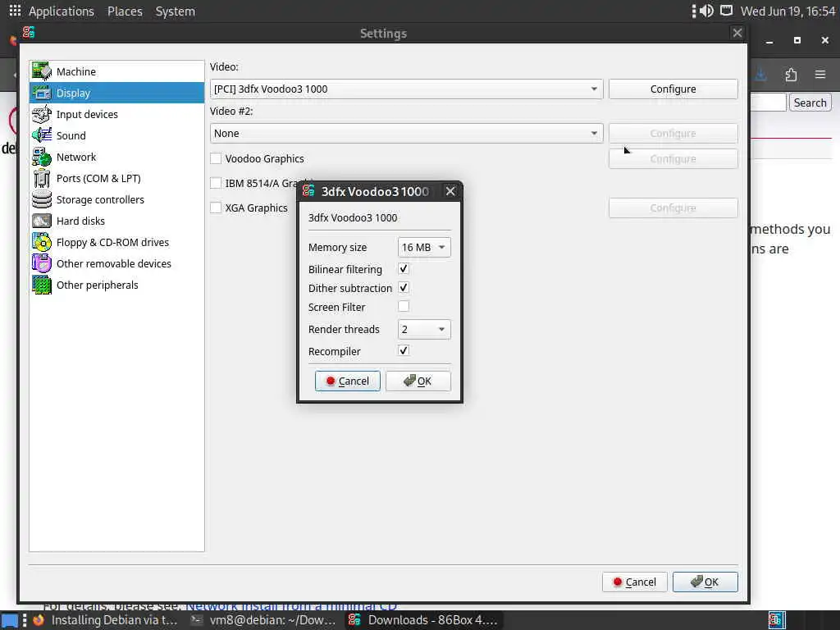
Task: Toggle Dither subtraction checkbox
Action: point(404,288)
